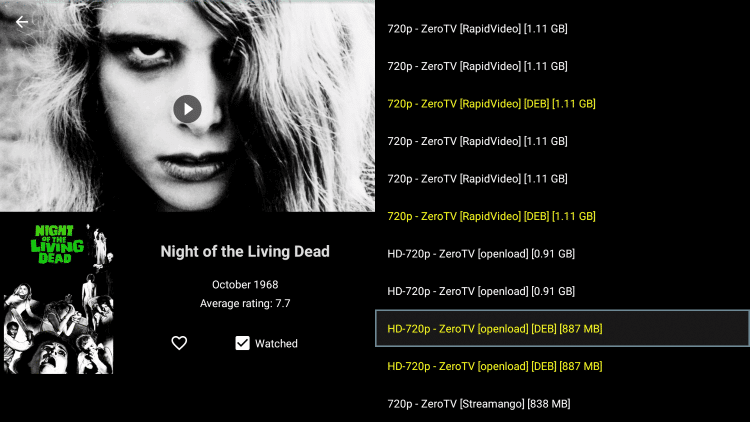Click the Watched label text

pos(276,344)
